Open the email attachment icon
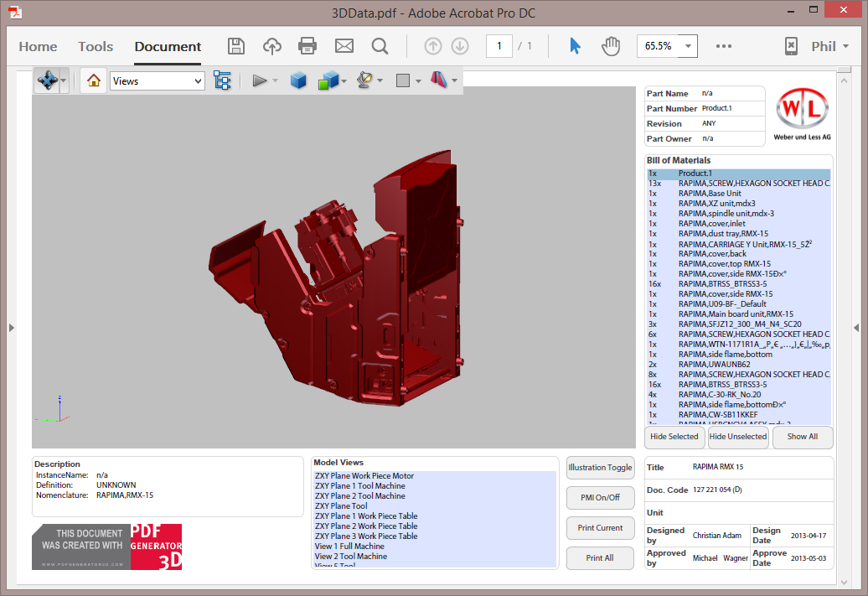 pyautogui.click(x=344, y=46)
